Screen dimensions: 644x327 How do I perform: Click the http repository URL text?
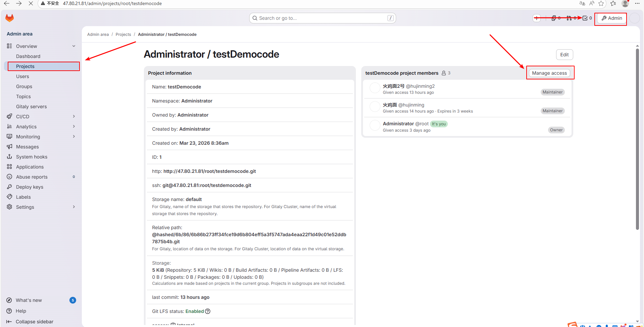click(210, 171)
